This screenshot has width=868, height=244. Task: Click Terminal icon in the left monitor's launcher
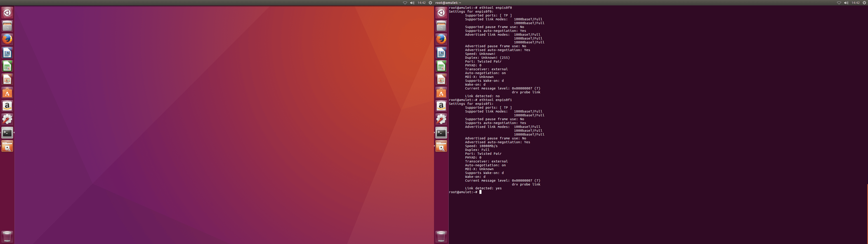tap(7, 133)
